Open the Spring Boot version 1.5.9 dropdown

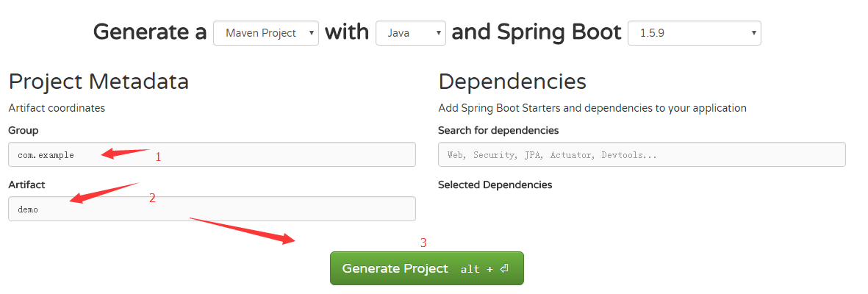tap(694, 33)
